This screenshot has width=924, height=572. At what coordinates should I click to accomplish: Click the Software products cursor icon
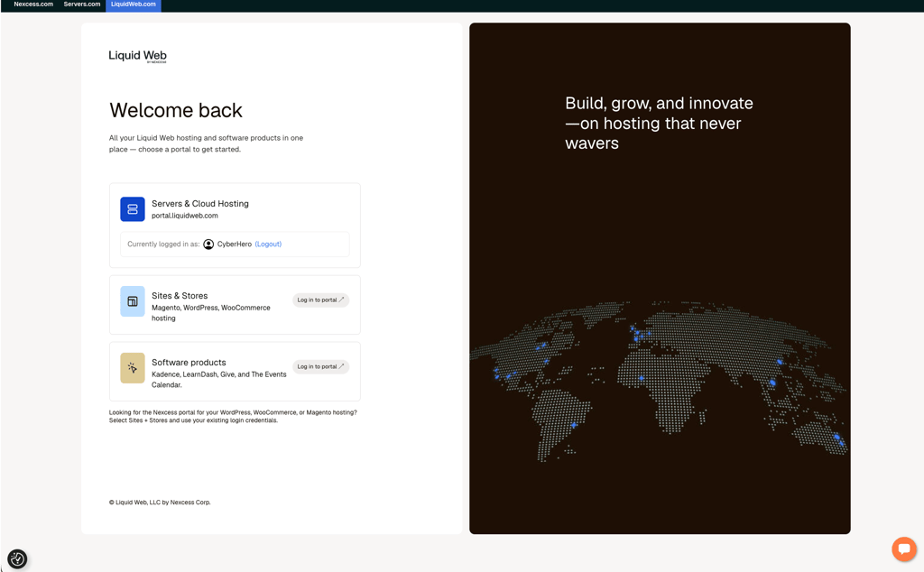133,368
